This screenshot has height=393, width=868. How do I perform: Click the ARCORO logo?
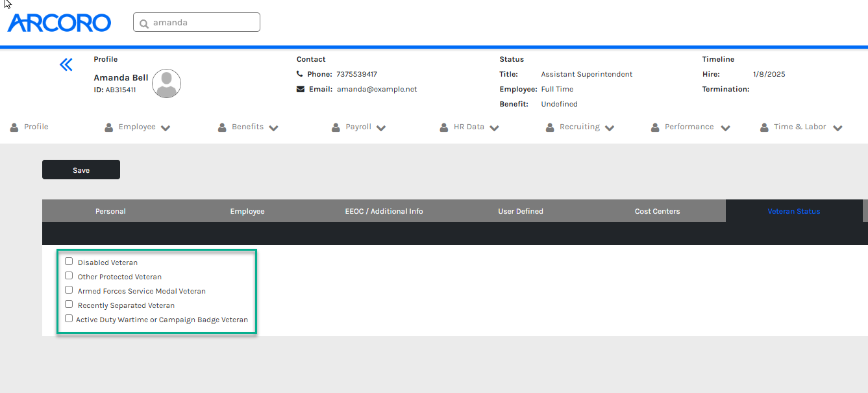(59, 22)
